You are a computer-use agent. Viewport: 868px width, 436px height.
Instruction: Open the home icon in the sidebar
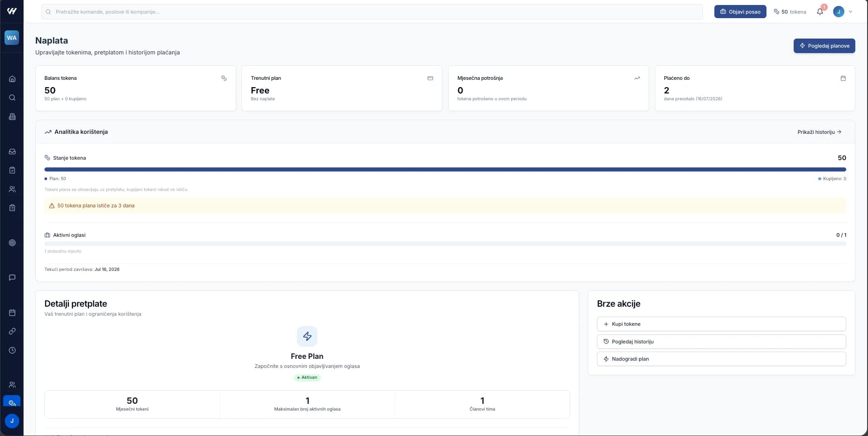click(x=12, y=79)
